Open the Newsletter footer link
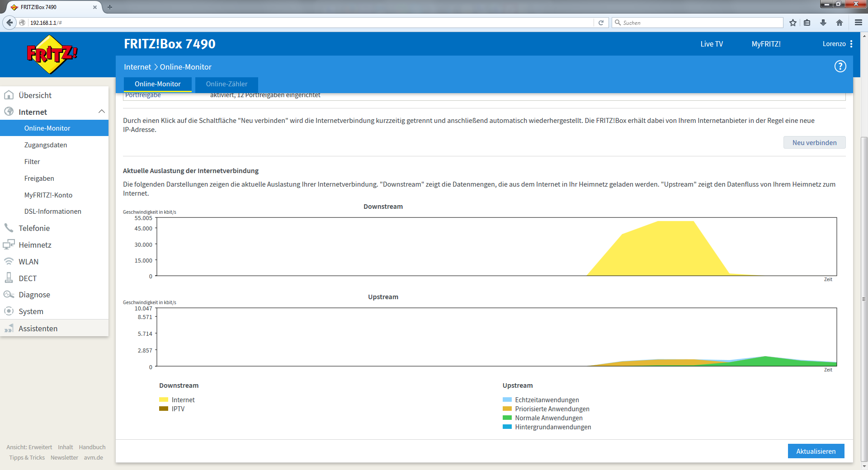Image resolution: width=868 pixels, height=470 pixels. coord(64,457)
